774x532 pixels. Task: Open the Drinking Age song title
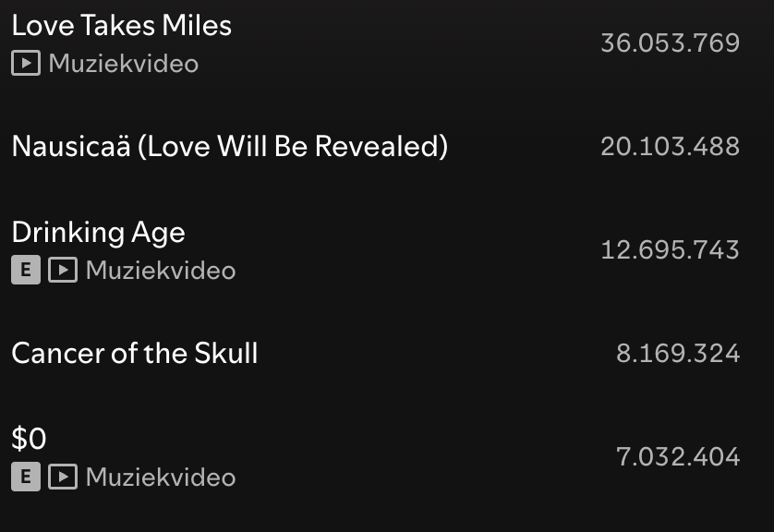click(x=98, y=233)
